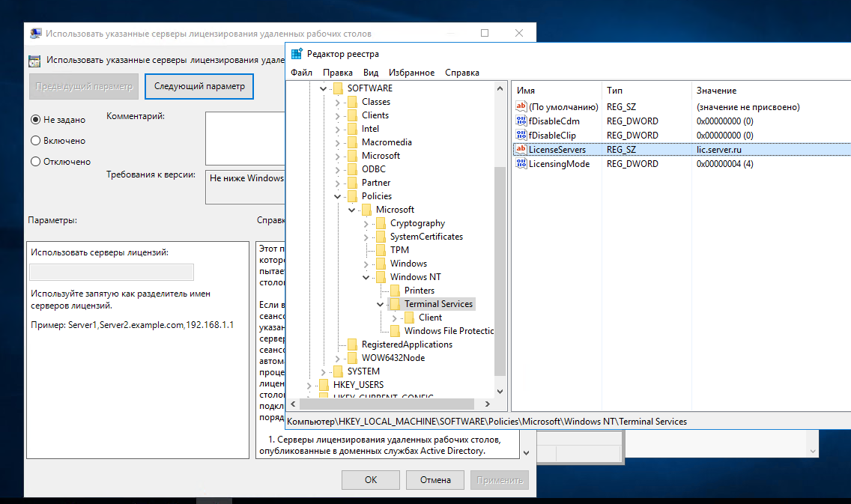The image size is (851, 504).
Task: Open the Избранное menu
Action: pos(411,73)
